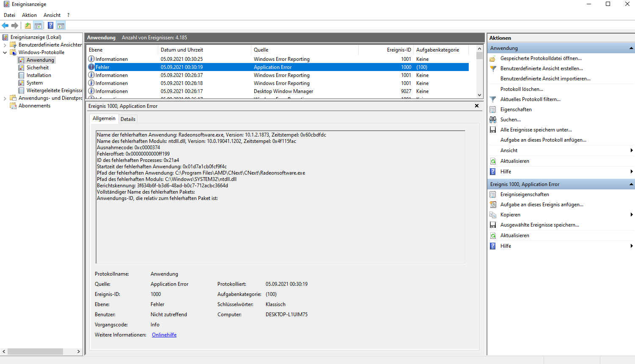Click the save icon beside Ausgewählte Ereignisse speichern
The width and height of the screenshot is (635, 364).
tap(493, 225)
